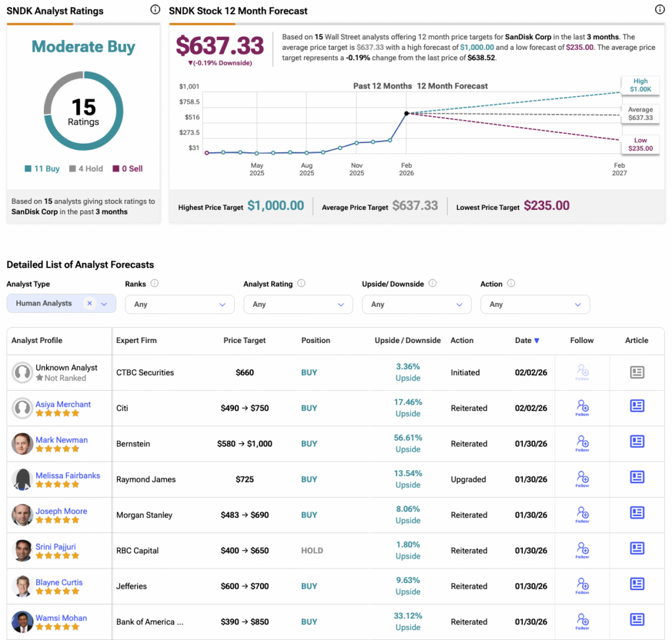Screen dimensions: 672x640
Task: Click the Price Target column header
Action: pos(244,340)
